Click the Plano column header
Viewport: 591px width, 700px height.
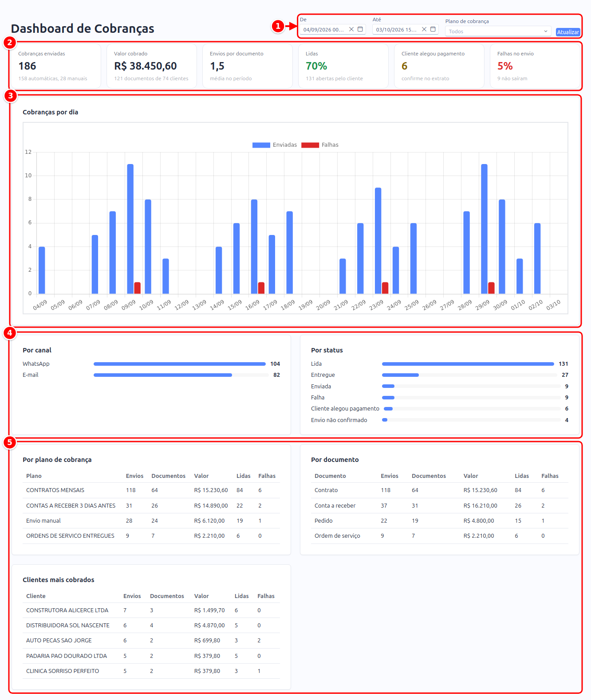34,476
